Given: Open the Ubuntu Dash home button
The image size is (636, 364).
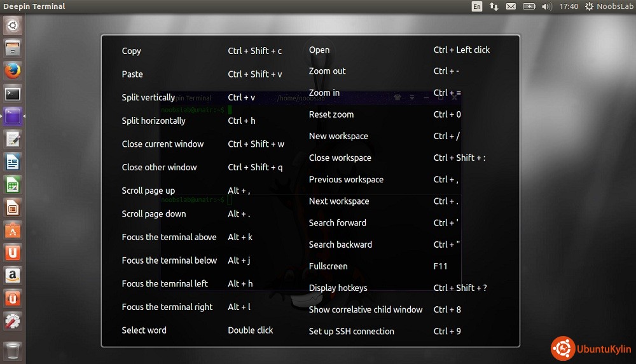Looking at the screenshot, I should pos(13,26).
